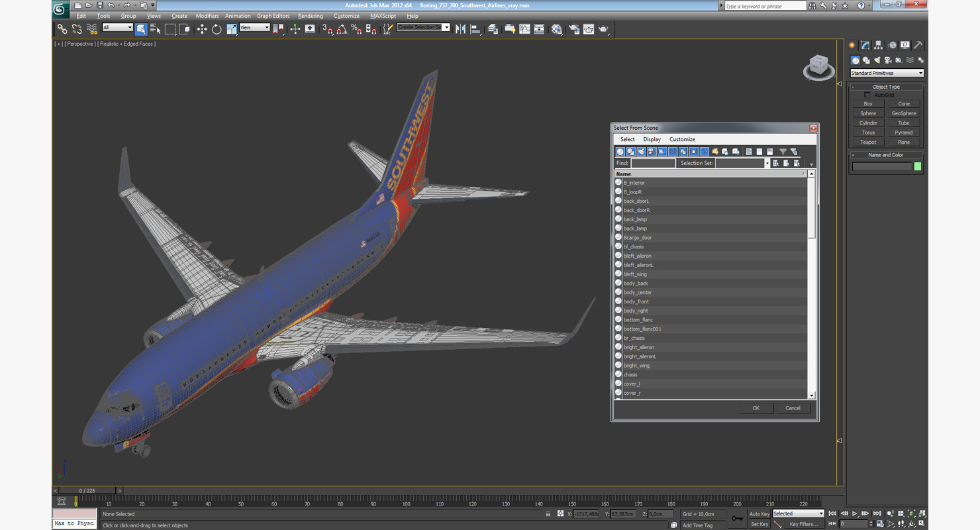Open the MAXScript menu

click(x=383, y=16)
